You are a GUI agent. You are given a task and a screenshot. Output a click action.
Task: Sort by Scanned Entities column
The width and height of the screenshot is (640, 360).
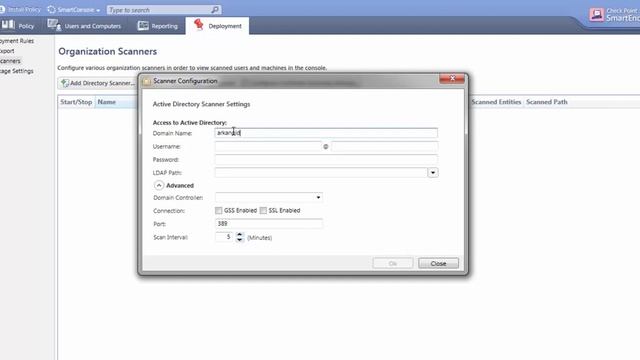pyautogui.click(x=496, y=102)
